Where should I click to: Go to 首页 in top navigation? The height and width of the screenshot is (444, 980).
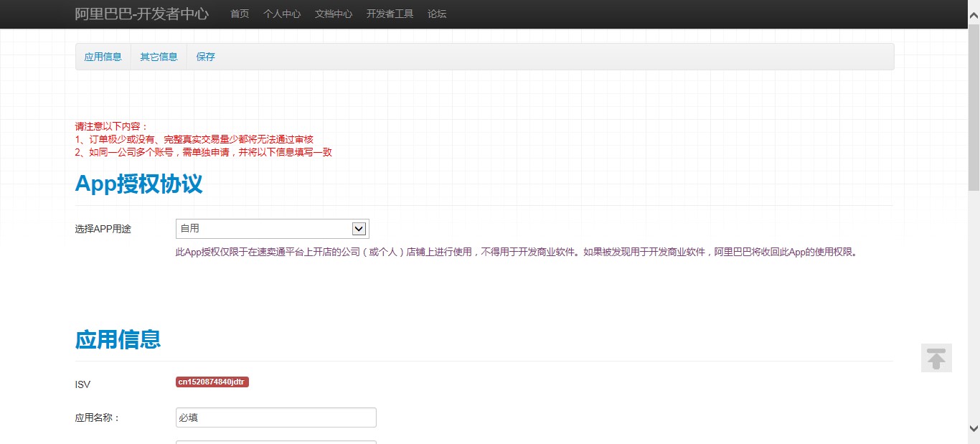[x=240, y=14]
